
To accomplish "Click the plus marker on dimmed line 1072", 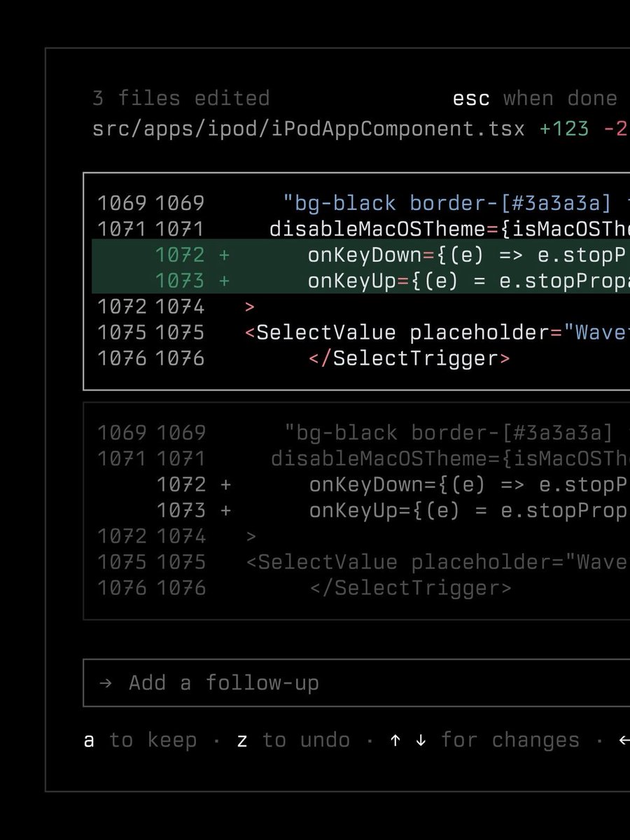I will [225, 484].
